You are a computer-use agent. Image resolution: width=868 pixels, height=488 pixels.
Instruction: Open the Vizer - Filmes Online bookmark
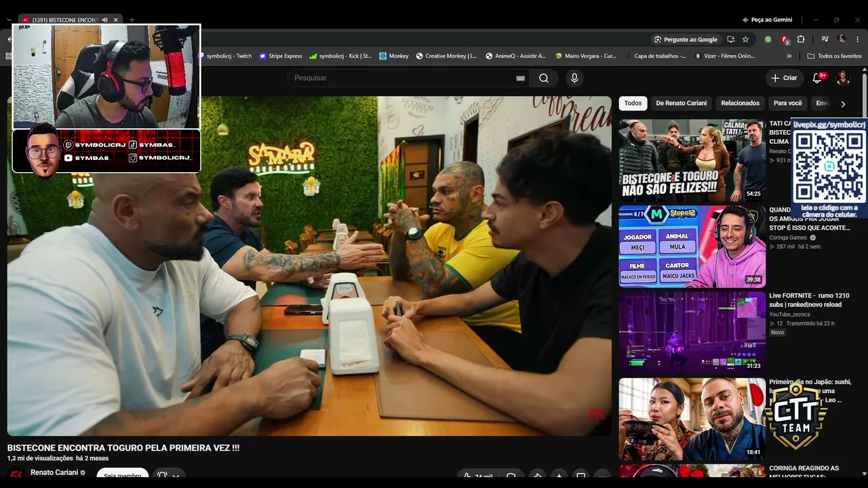click(x=725, y=56)
